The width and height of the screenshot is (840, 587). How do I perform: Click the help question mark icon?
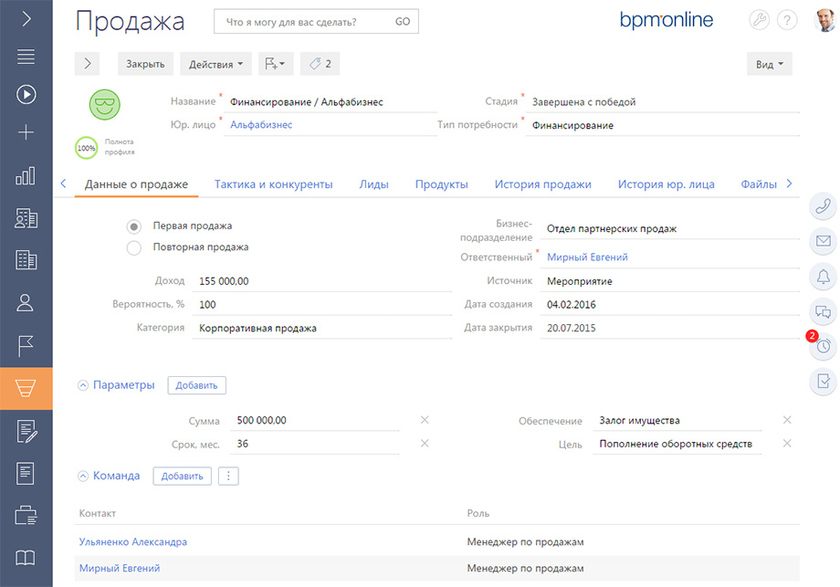787,21
